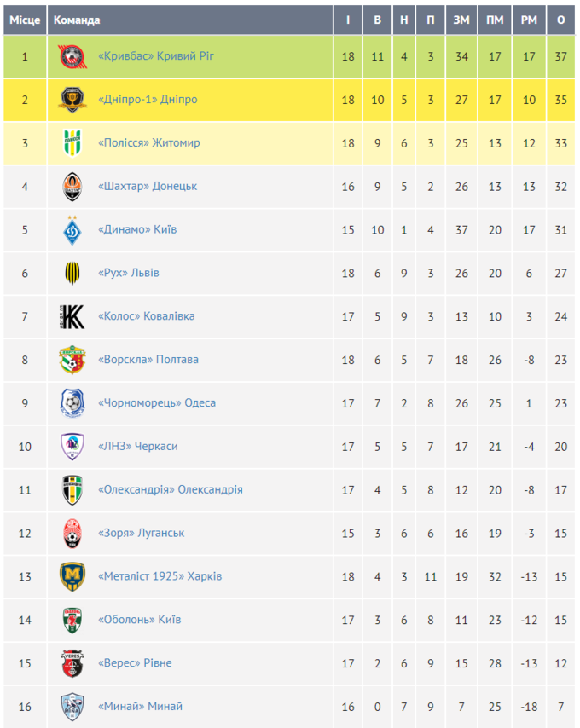Click the Chornomorets Odesa logo
The height and width of the screenshot is (728, 580).
(72, 403)
